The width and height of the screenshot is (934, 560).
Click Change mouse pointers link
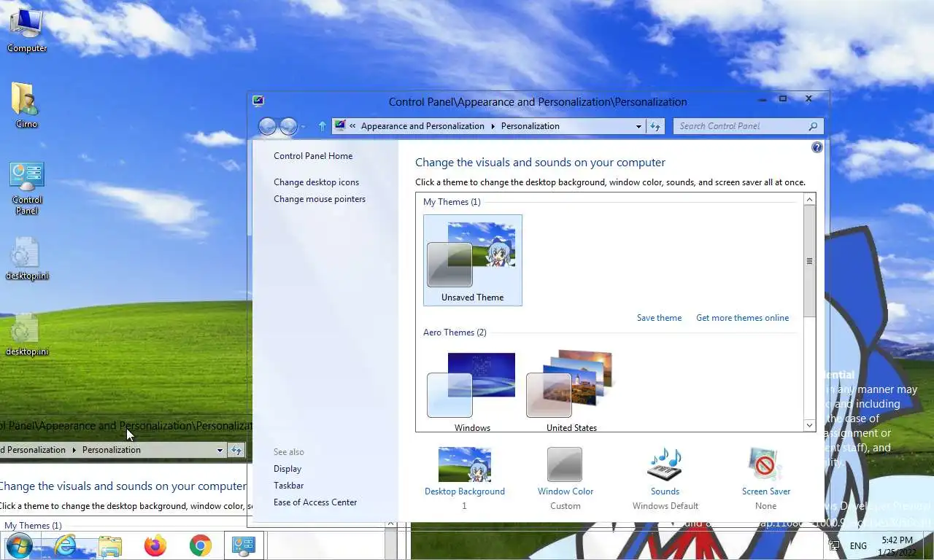pos(320,199)
